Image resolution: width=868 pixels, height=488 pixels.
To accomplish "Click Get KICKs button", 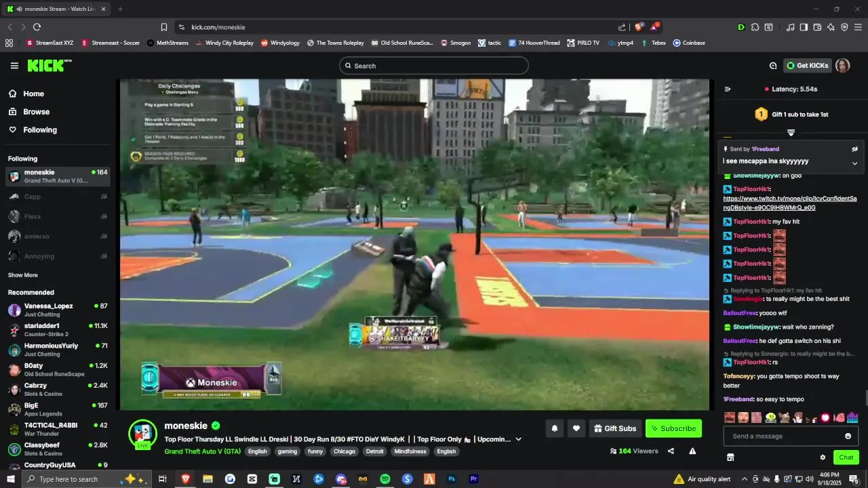I will click(808, 66).
